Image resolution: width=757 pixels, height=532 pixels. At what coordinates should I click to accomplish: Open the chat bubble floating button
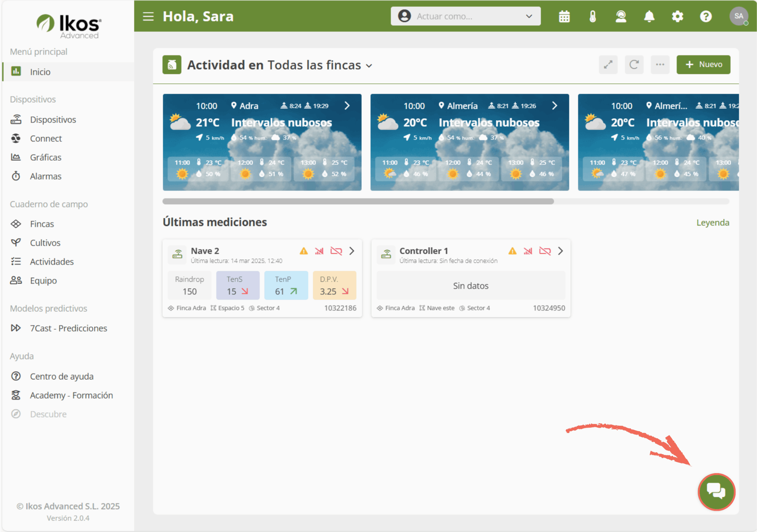(716, 491)
